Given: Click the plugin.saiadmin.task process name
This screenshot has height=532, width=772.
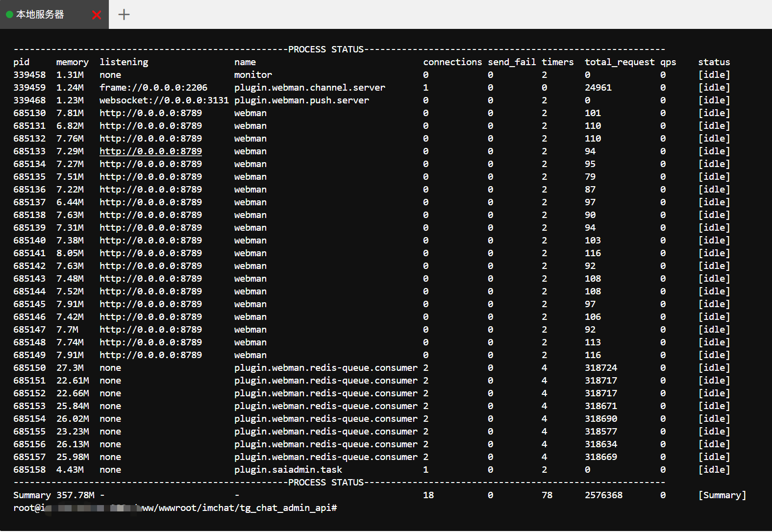Looking at the screenshot, I should tap(288, 470).
